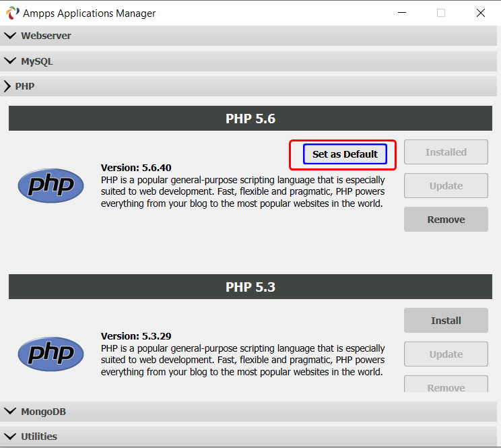Expand the Webserver section
The image size is (501, 448).
coord(248,36)
